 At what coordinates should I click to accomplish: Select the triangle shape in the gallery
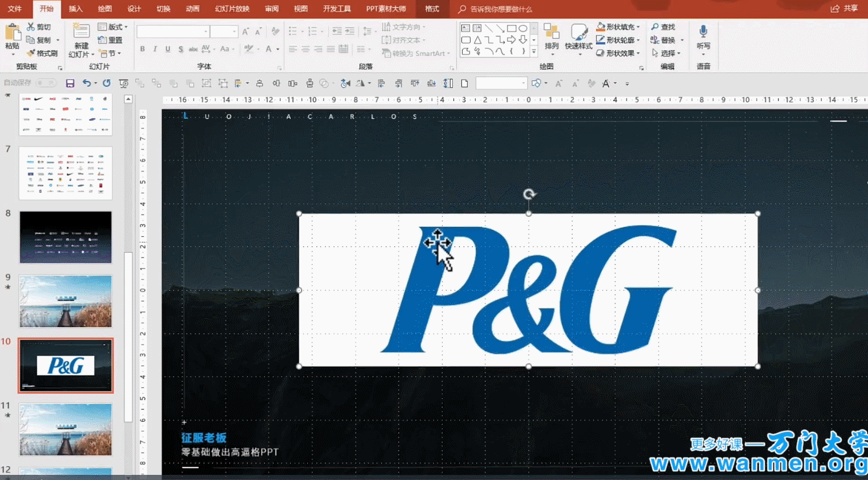coord(477,40)
